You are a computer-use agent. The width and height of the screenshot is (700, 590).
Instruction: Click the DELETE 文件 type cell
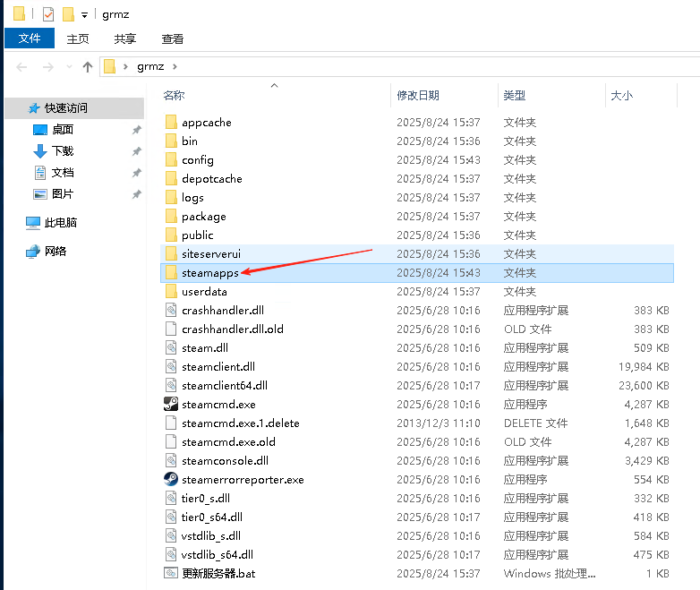coord(535,423)
